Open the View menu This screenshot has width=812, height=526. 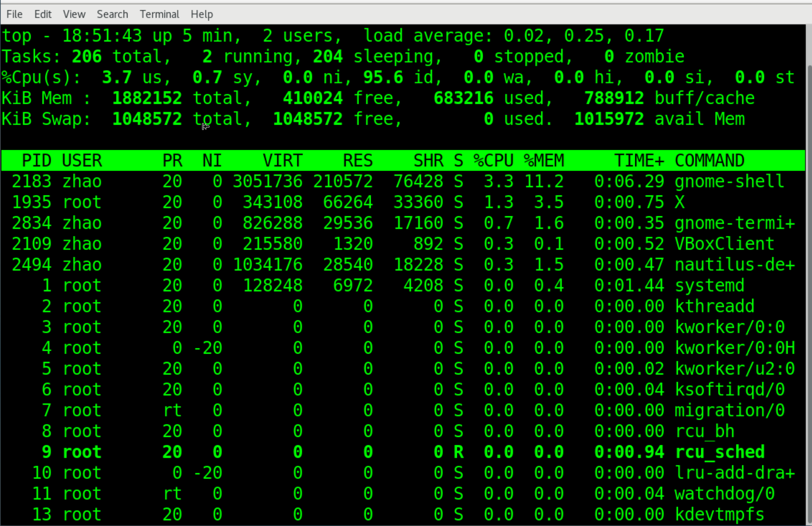[74, 14]
